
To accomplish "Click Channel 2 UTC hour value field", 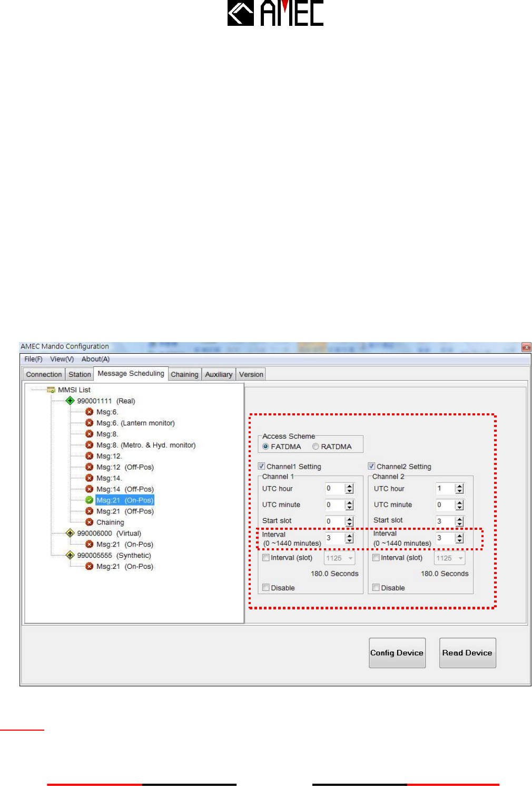I will (445, 489).
